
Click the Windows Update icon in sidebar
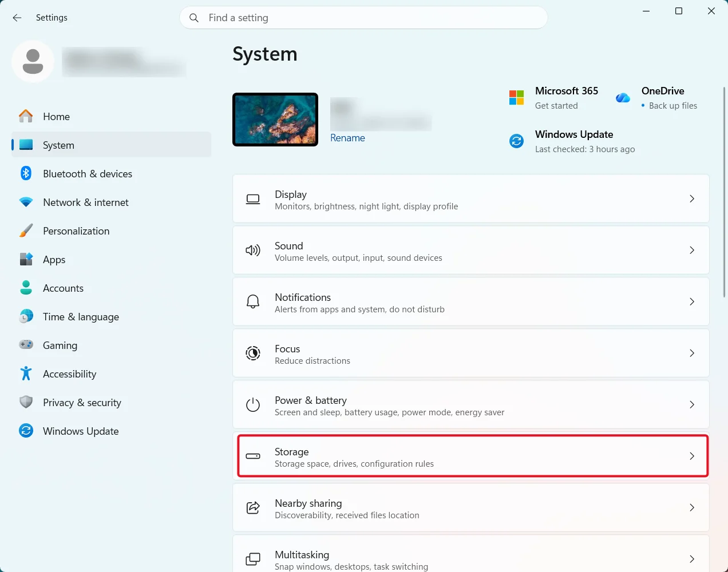[26, 431]
